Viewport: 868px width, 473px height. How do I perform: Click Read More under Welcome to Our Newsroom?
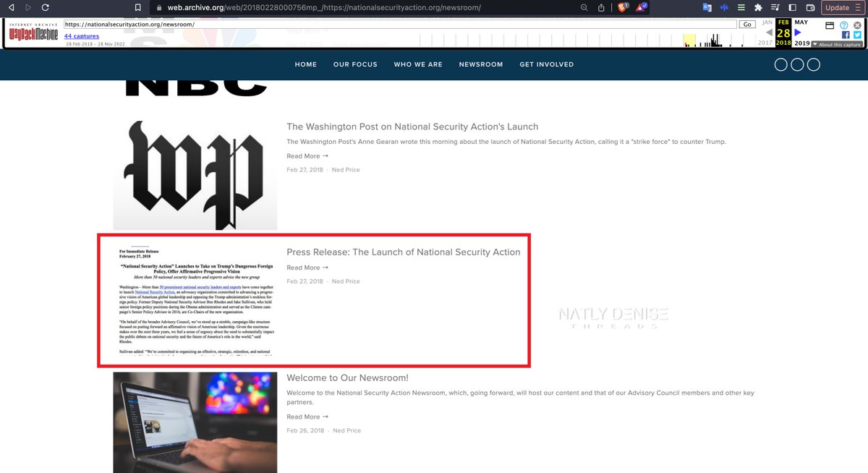pyautogui.click(x=307, y=417)
